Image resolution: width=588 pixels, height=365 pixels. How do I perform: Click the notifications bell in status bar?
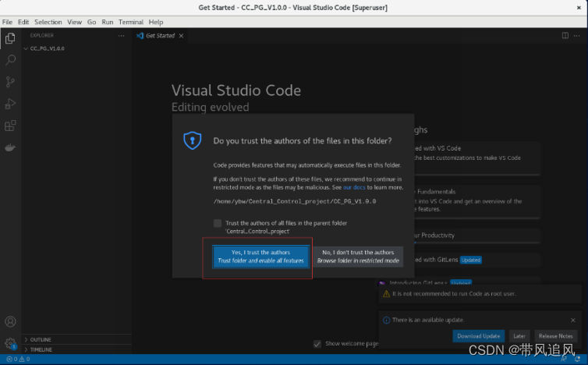[x=578, y=360]
